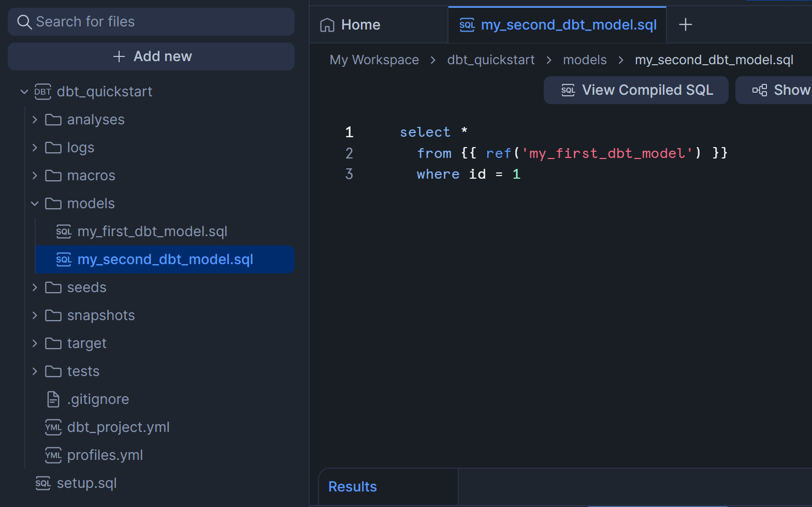Expand the macros folder

point(35,176)
